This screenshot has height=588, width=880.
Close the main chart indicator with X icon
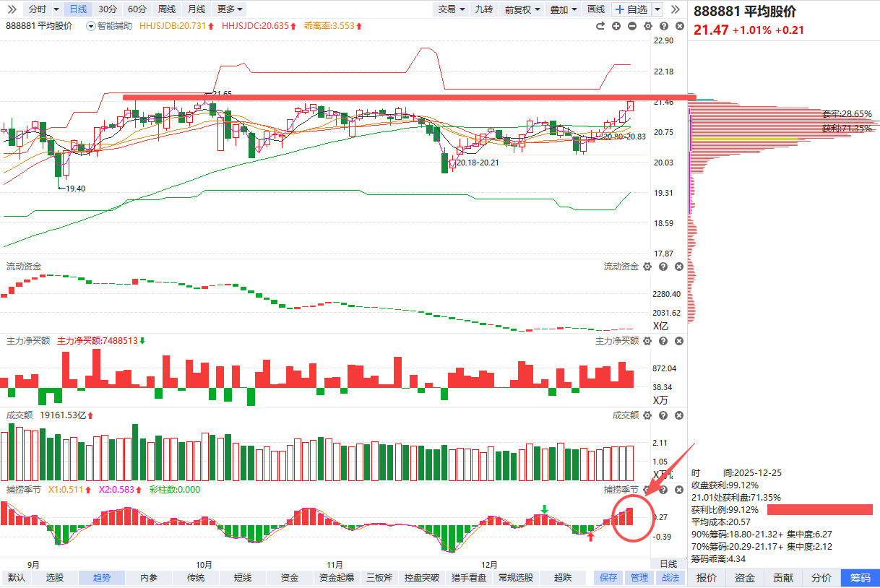679,26
